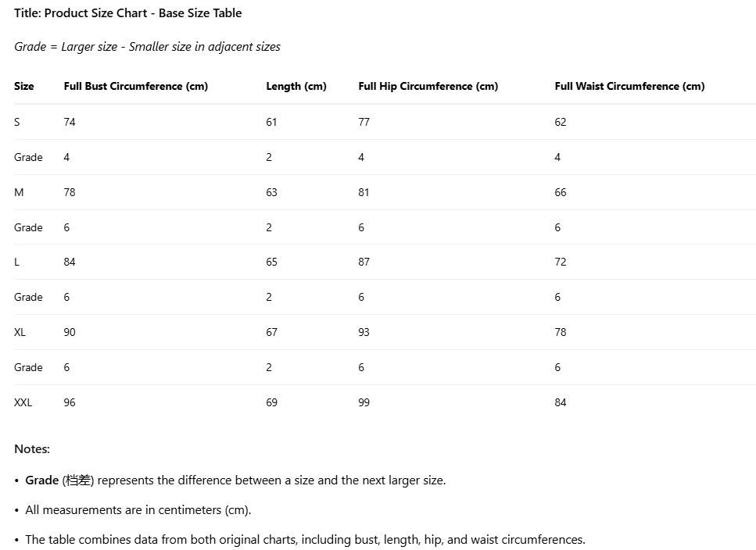Click the Product Size Chart title text
Viewport: 756px width, 550px height.
coord(127,13)
